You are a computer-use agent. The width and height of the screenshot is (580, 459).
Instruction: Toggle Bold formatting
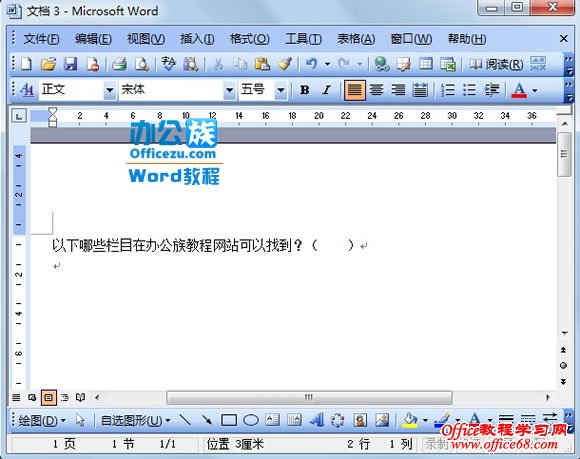[x=305, y=90]
